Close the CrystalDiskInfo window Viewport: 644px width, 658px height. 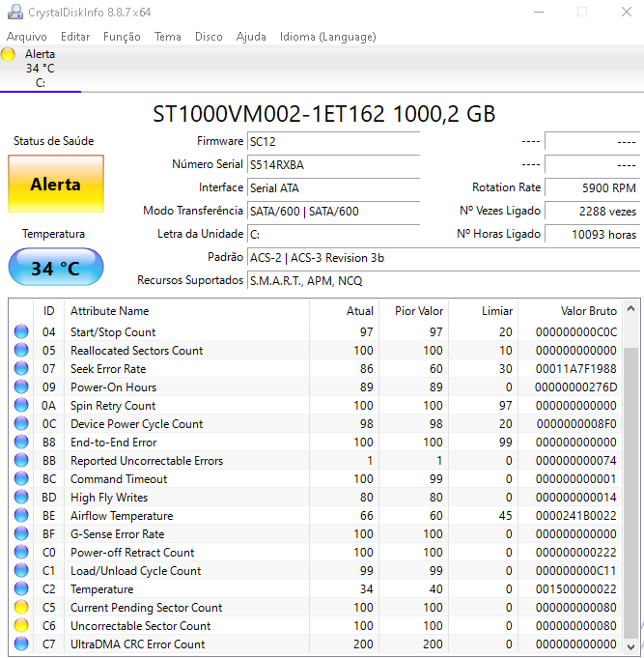coord(627,12)
